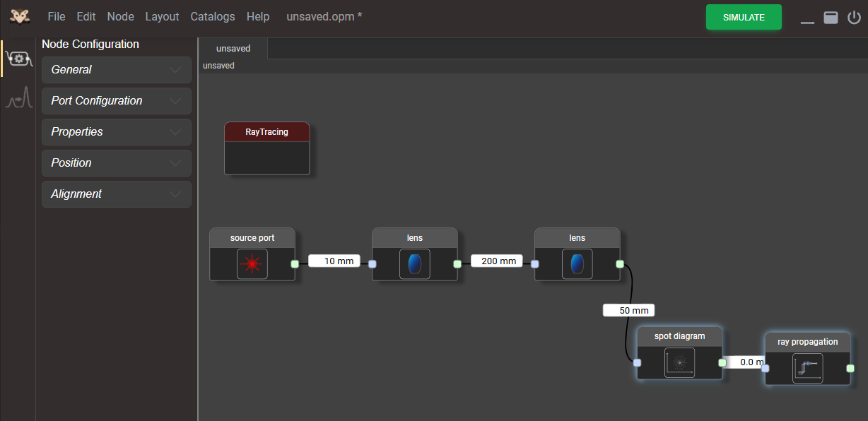The width and height of the screenshot is (868, 421).
Task: Expand the Port Configuration section
Action: click(117, 101)
